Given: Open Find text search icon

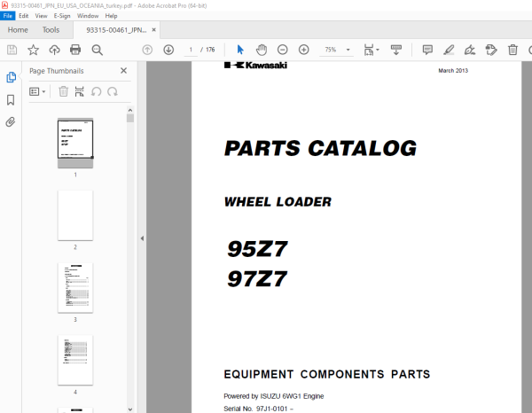Looking at the screenshot, I should 98,50.
